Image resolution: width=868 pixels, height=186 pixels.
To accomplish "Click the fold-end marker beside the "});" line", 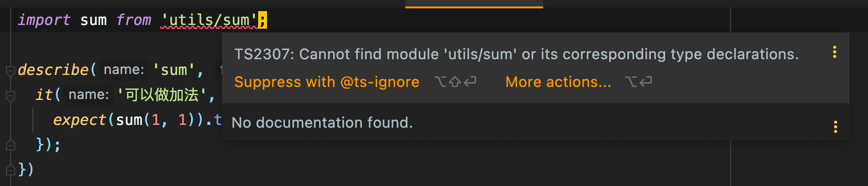I will (x=10, y=145).
